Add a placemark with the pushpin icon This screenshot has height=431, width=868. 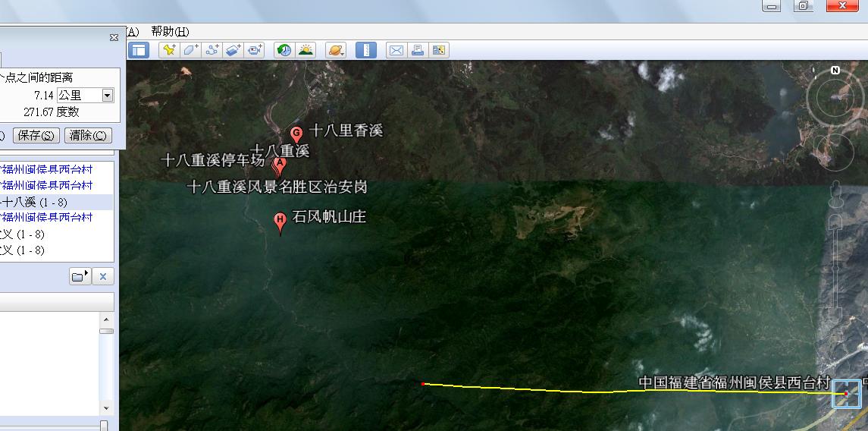168,50
